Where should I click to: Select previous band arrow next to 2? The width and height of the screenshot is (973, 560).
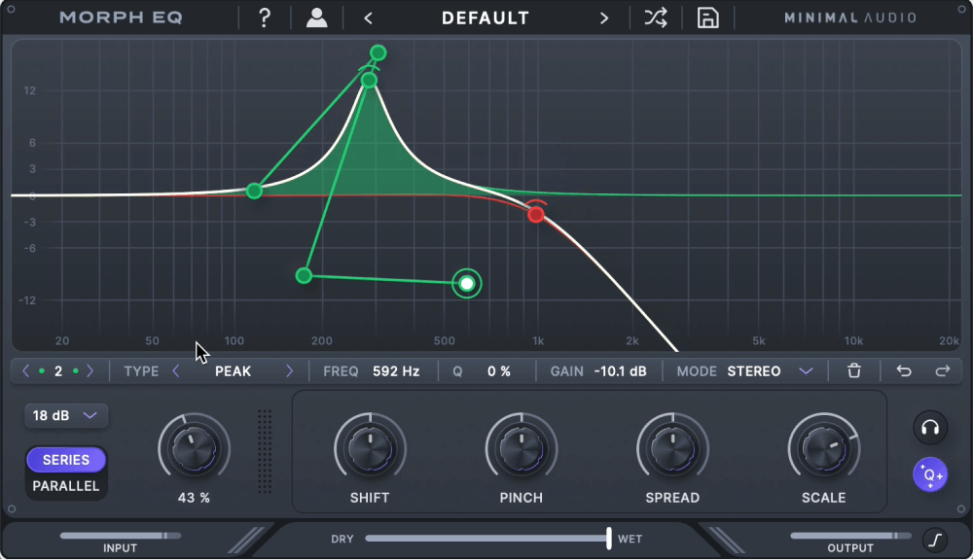pos(25,370)
